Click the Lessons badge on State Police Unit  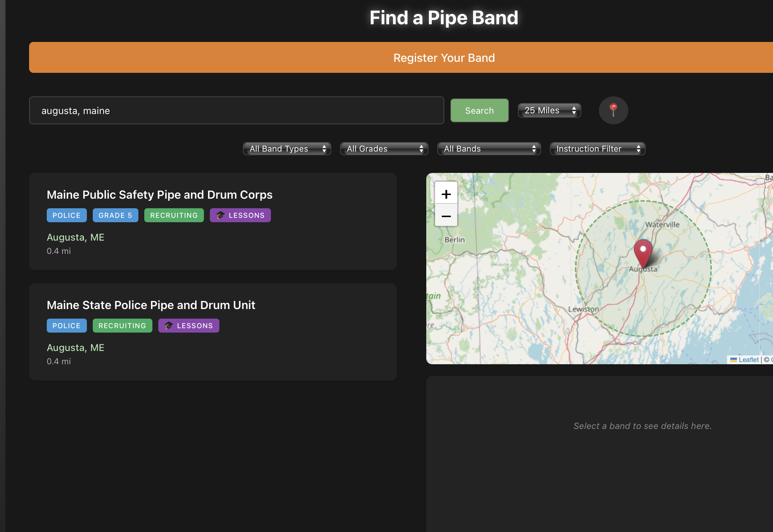pyautogui.click(x=188, y=326)
